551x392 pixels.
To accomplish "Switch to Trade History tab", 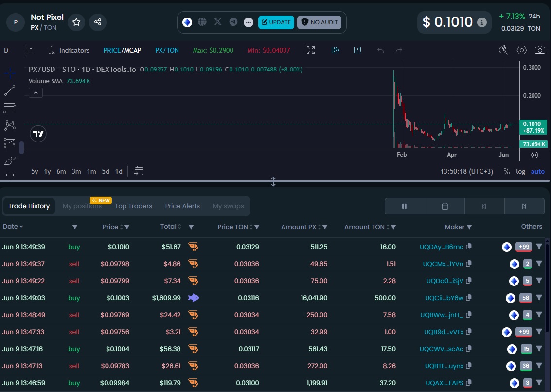I will (x=29, y=206).
